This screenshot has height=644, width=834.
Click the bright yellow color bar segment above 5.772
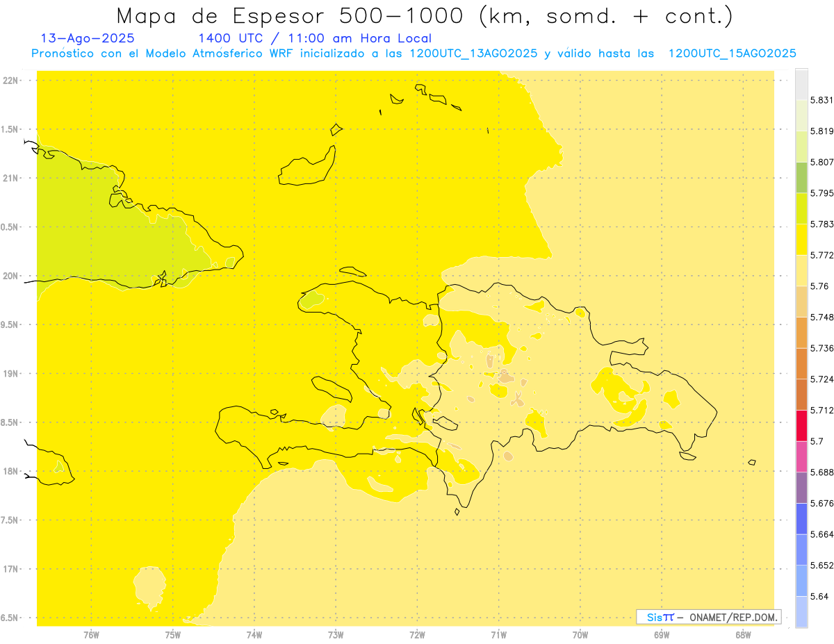tap(801, 239)
